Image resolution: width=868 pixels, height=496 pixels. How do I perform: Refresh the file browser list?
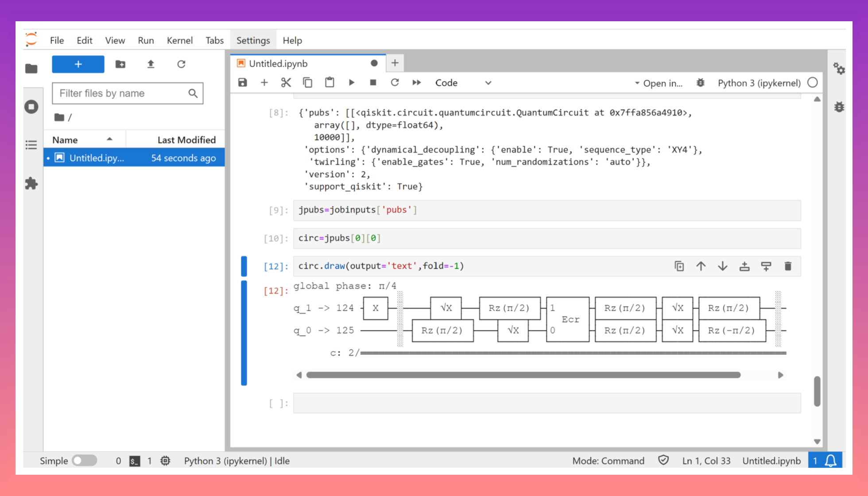tap(181, 64)
